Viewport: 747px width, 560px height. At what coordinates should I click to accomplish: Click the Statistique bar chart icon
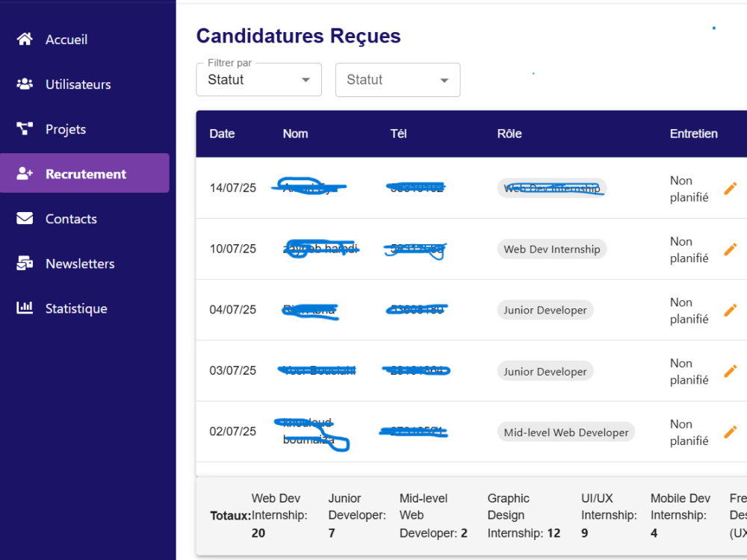tap(25, 308)
